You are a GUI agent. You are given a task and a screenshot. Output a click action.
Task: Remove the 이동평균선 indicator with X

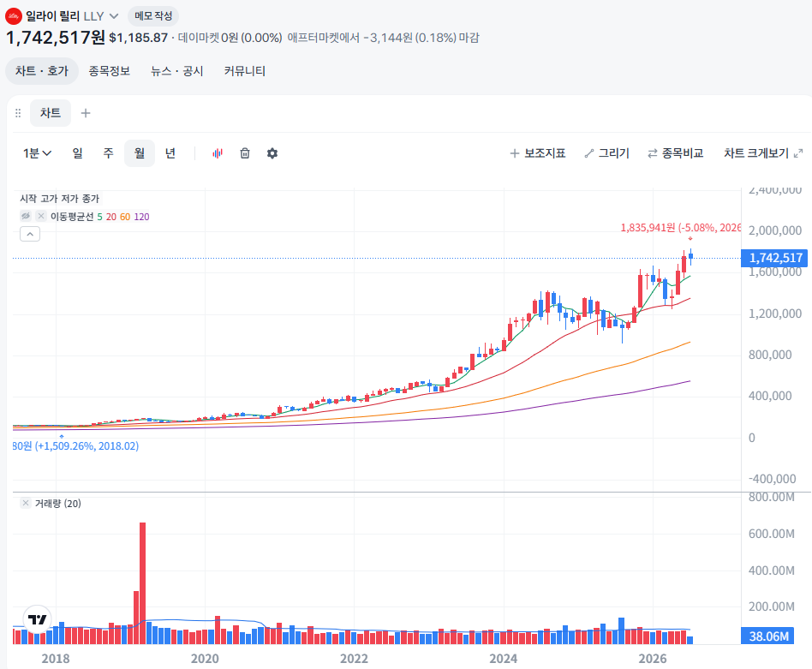pyautogui.click(x=41, y=216)
